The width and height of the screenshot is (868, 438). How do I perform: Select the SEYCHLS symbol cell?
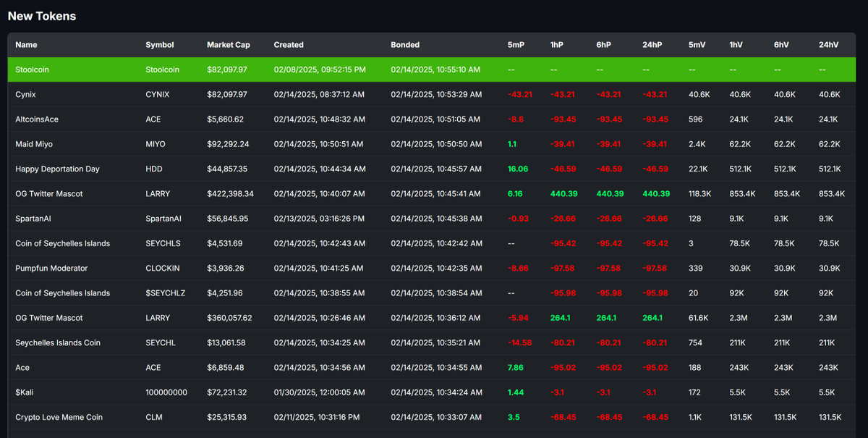coord(163,243)
